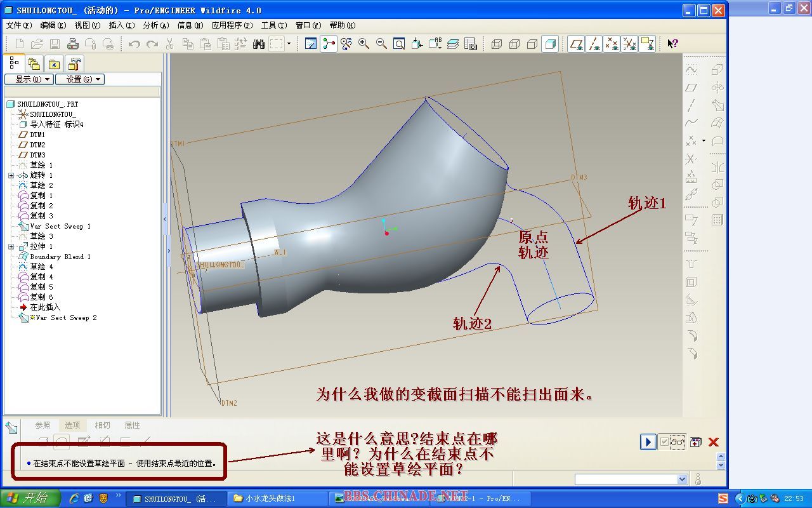The image size is (812, 508).
Task: Toggle datum points display
Action: 612,44
